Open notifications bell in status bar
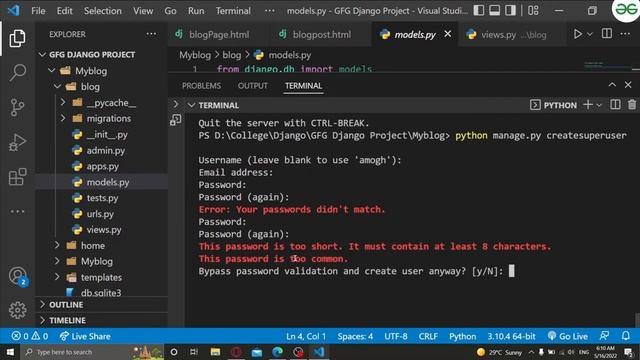The image size is (640, 360). tap(625, 336)
